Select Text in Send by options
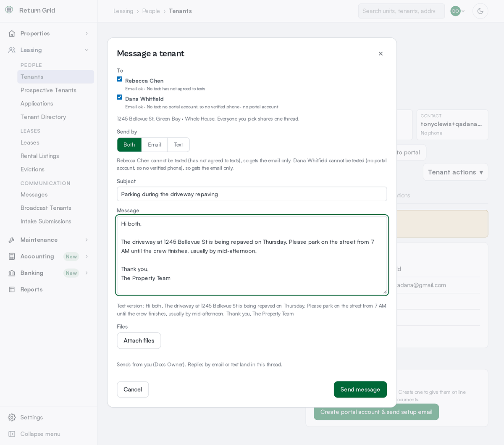Viewport: 504px width, 445px height. coord(178,145)
